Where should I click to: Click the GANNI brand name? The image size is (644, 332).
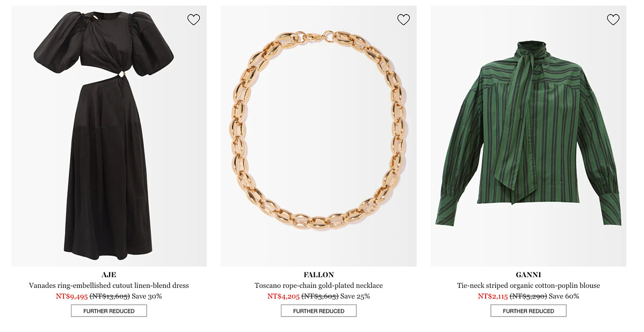528,275
